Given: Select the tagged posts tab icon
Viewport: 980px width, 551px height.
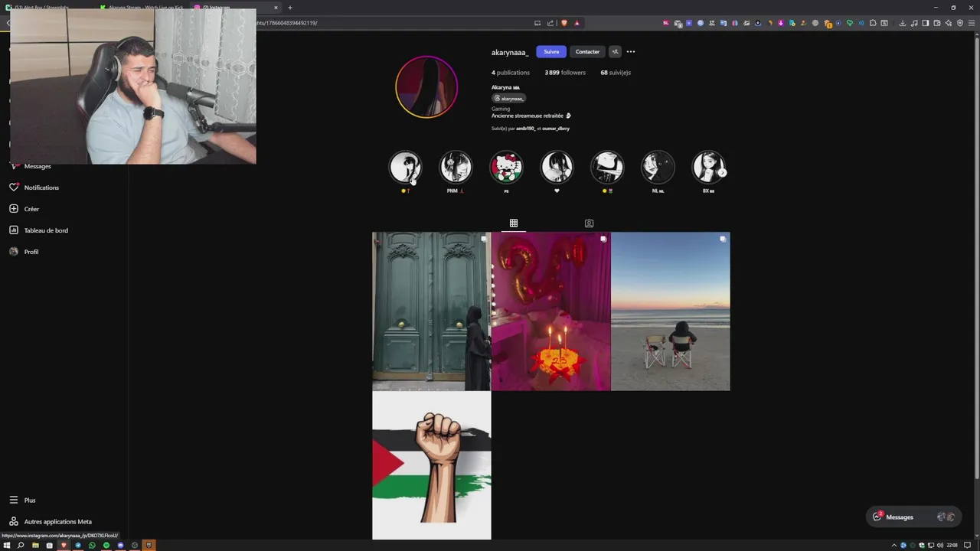Looking at the screenshot, I should pos(589,223).
